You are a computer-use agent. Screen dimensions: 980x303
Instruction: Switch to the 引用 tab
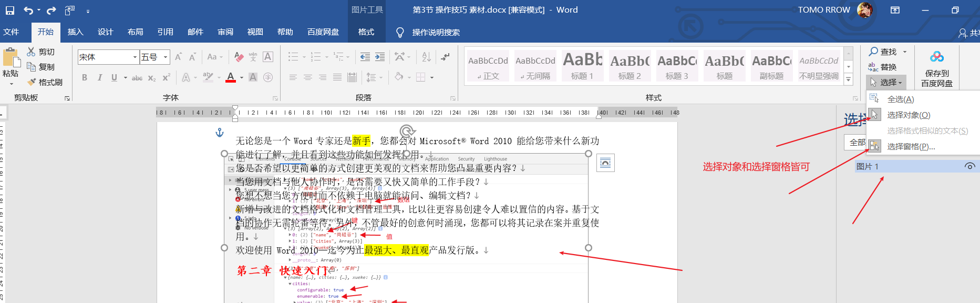point(166,32)
